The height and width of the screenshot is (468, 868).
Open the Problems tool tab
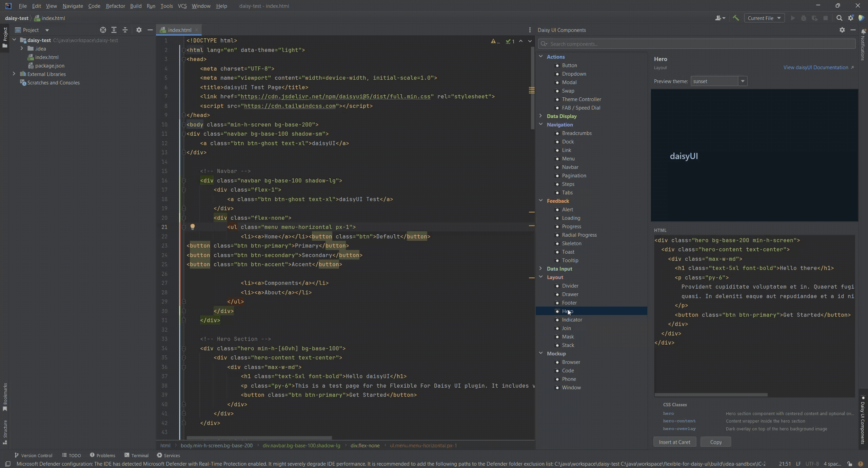pos(102,455)
